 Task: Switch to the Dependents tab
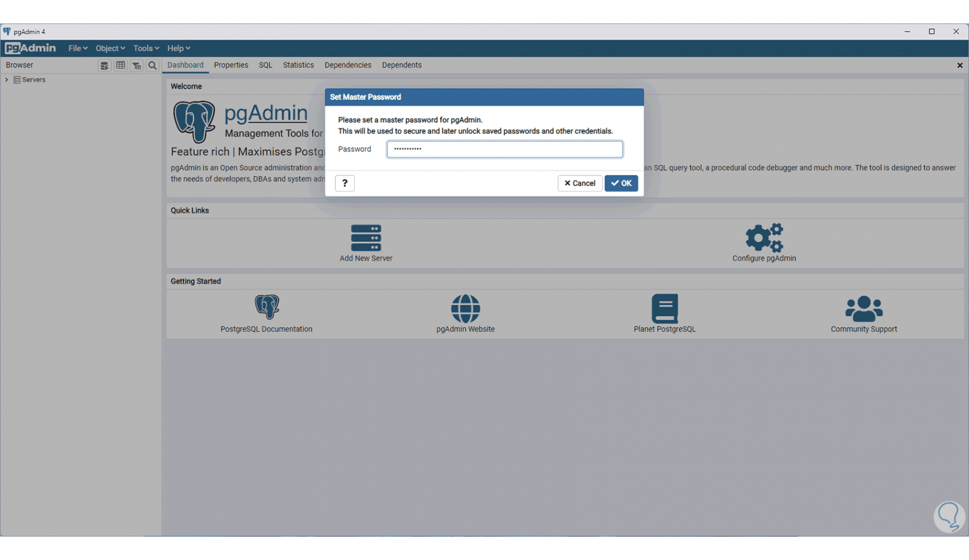(402, 65)
